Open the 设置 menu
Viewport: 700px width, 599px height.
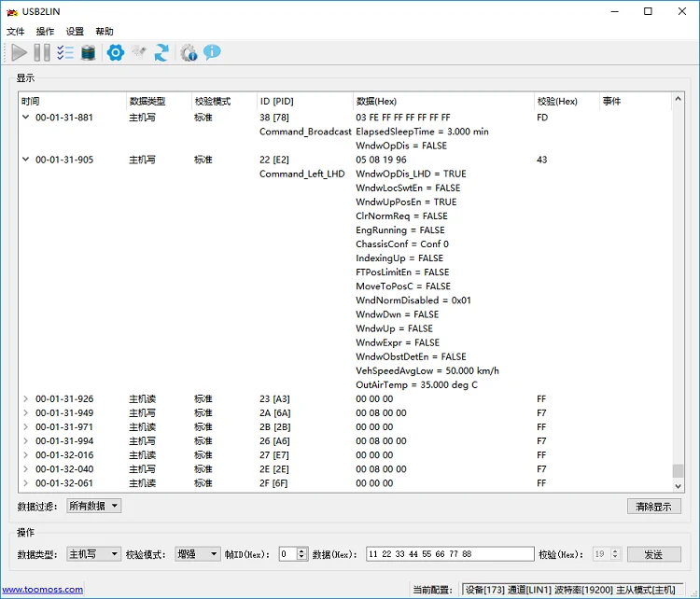[75, 31]
